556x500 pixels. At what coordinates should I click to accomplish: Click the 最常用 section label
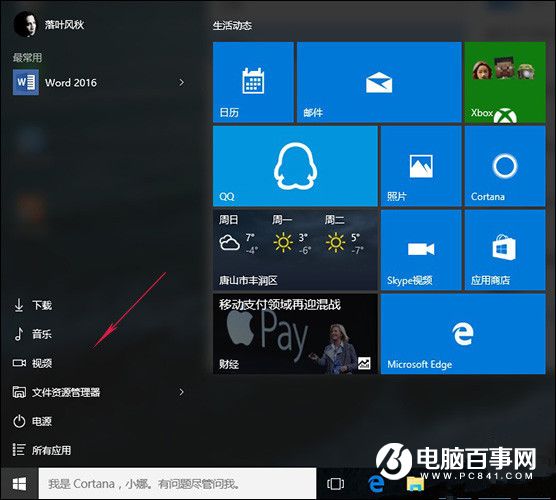(x=27, y=57)
